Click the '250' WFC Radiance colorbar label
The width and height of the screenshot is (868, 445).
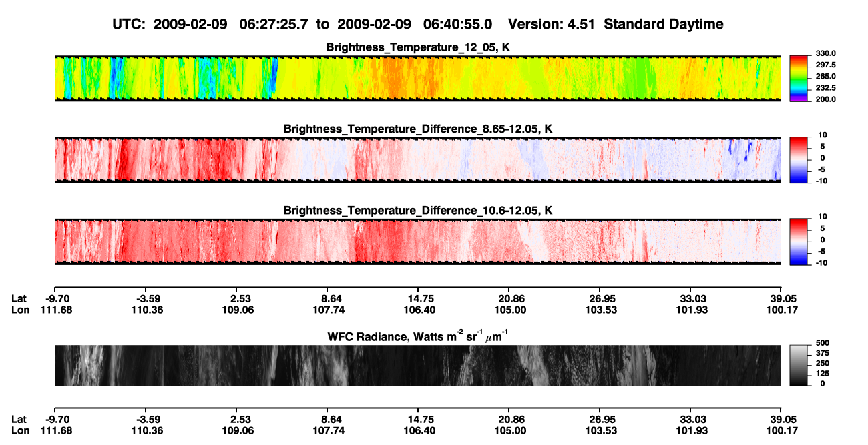click(821, 363)
